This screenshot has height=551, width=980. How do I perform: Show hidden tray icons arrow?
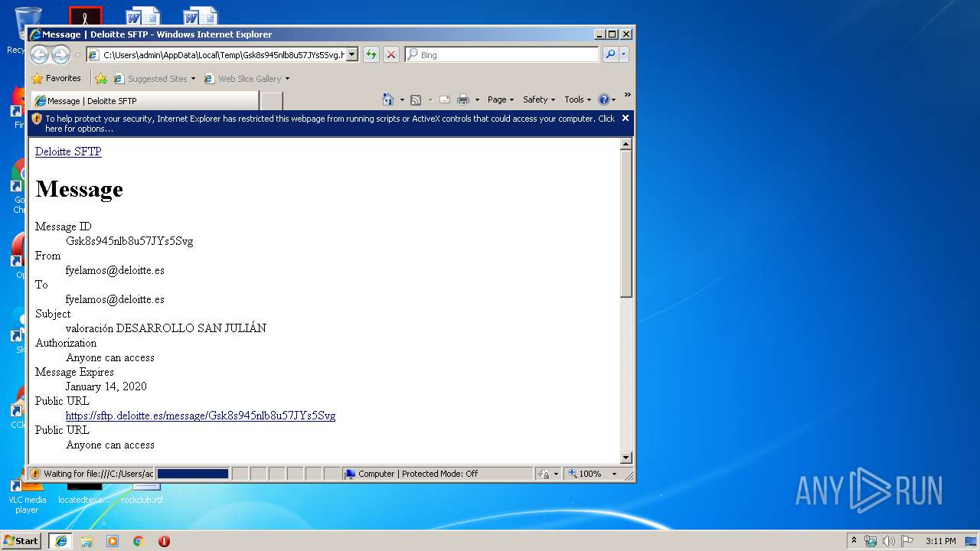pos(854,540)
